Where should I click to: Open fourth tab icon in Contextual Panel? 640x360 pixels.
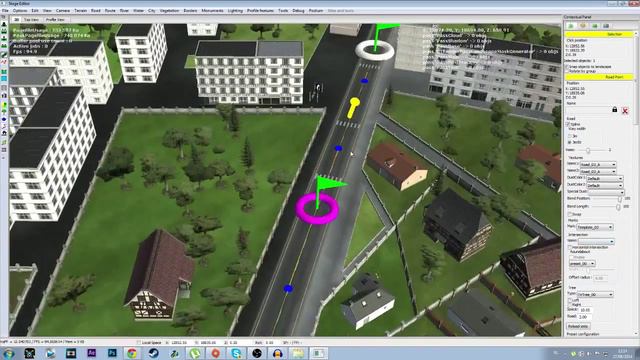point(606,26)
